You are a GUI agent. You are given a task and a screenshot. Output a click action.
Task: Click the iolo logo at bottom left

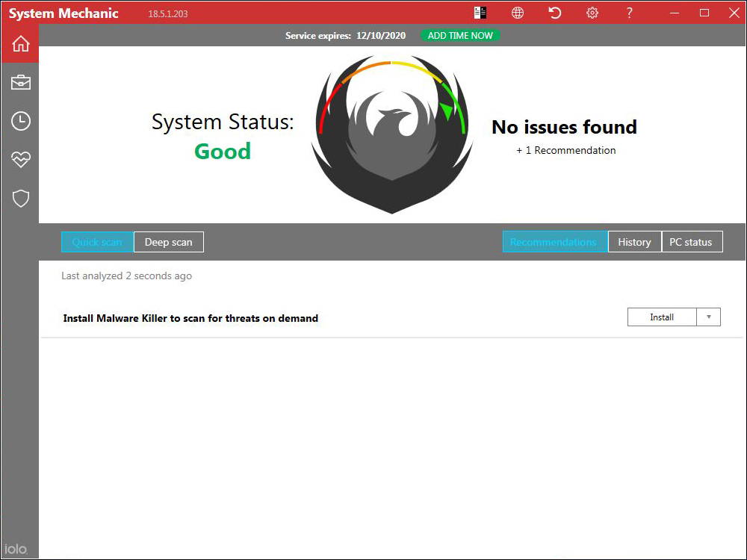16,549
